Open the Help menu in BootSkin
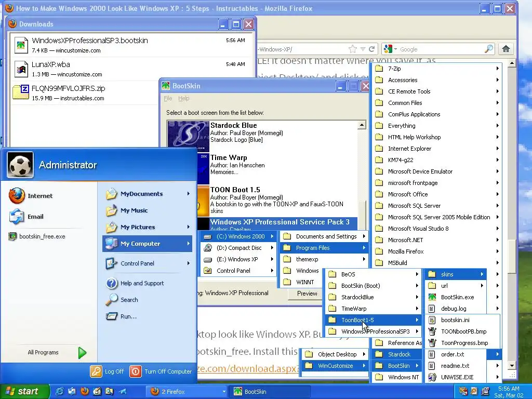The image size is (532, 399). [183, 98]
